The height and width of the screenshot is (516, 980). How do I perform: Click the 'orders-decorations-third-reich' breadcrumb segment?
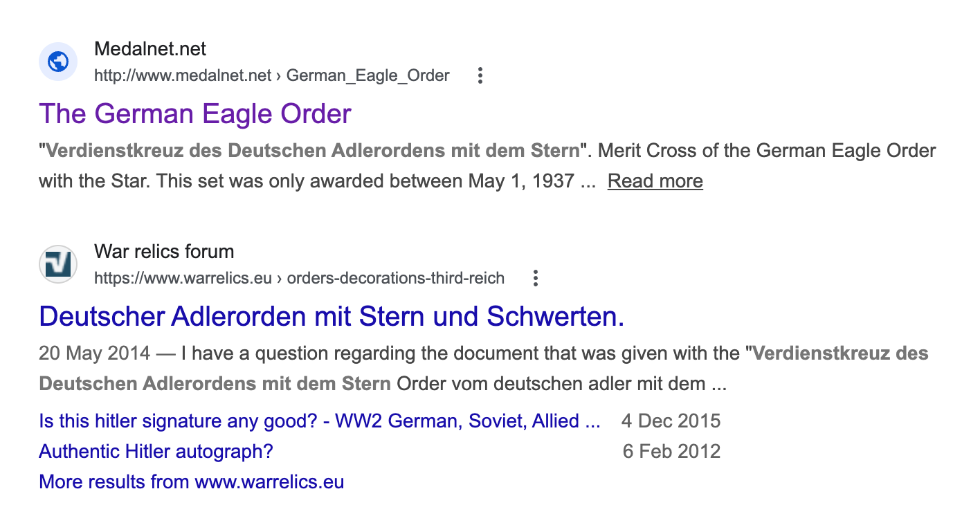click(x=395, y=279)
